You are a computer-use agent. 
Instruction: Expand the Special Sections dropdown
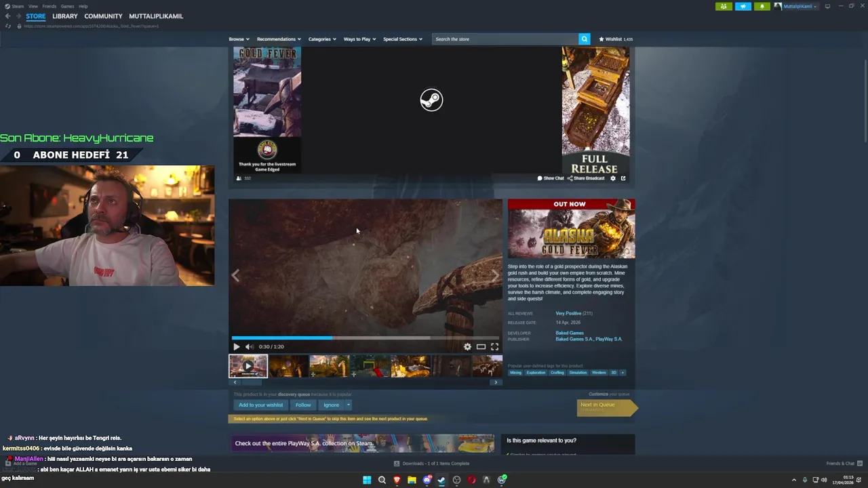pos(403,39)
